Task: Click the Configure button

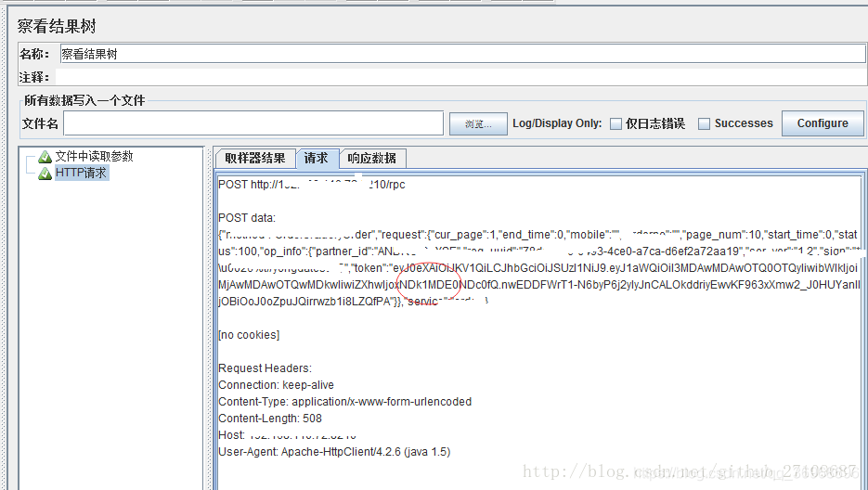Action: click(x=823, y=123)
